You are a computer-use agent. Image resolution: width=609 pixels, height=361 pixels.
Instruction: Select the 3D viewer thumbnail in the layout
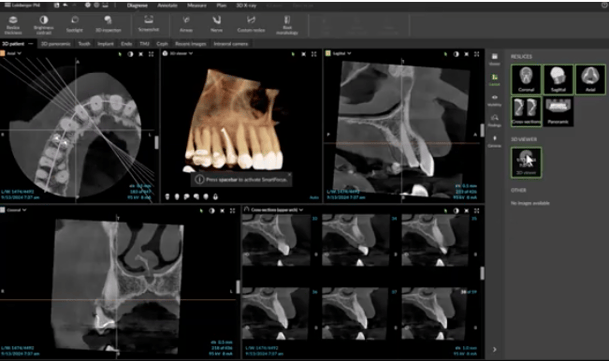(x=526, y=162)
